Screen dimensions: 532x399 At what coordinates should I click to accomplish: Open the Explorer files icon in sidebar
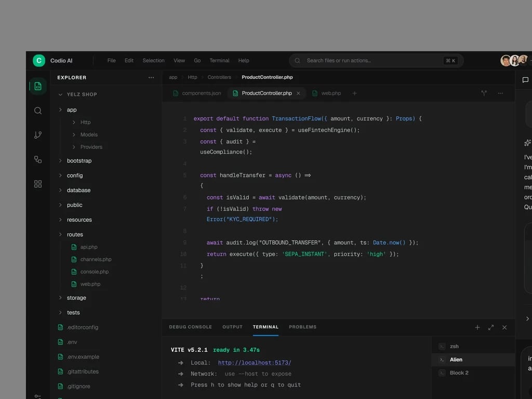point(38,86)
